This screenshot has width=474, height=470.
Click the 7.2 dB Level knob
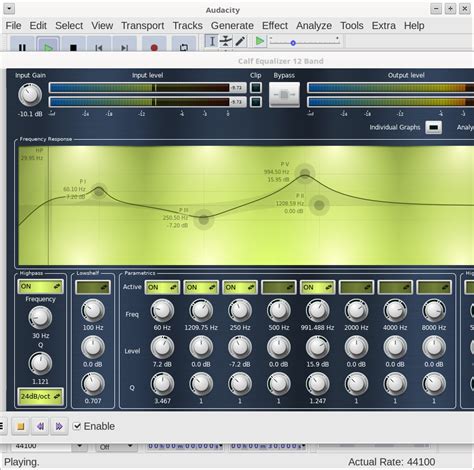(162, 347)
